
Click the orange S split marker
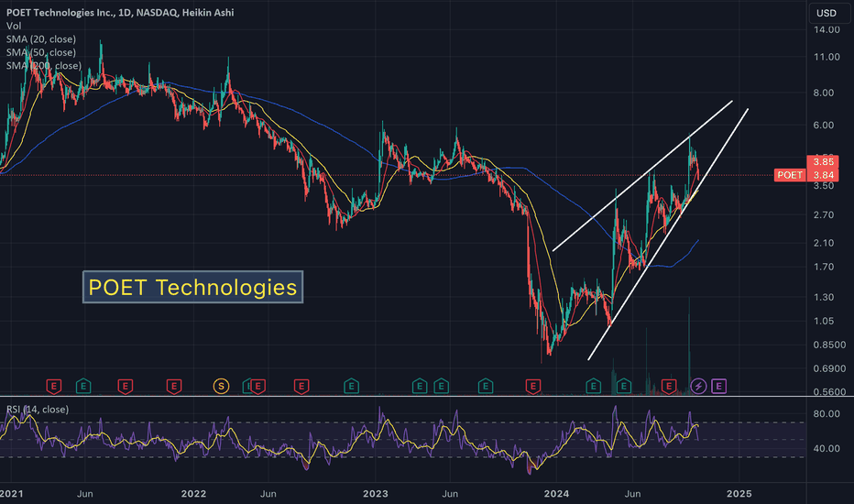(x=221, y=387)
